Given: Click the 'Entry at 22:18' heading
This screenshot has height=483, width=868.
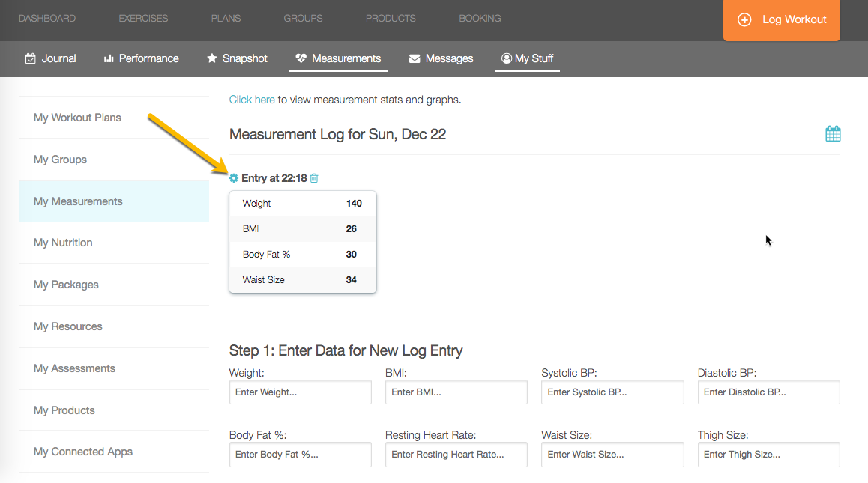Looking at the screenshot, I should [274, 178].
